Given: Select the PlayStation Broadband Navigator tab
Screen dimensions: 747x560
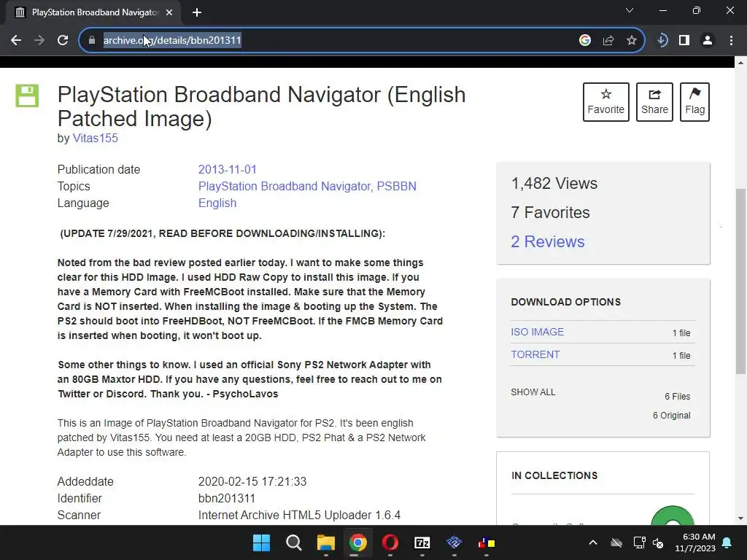Looking at the screenshot, I should click(x=93, y=13).
